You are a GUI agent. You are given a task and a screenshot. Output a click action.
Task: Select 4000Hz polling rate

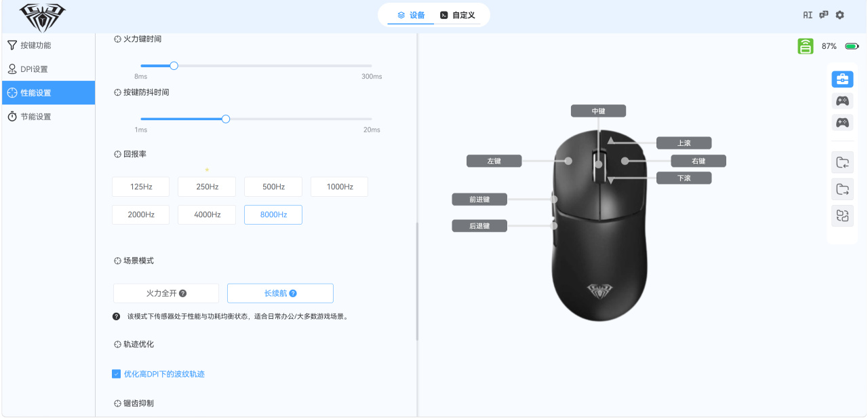(x=207, y=214)
